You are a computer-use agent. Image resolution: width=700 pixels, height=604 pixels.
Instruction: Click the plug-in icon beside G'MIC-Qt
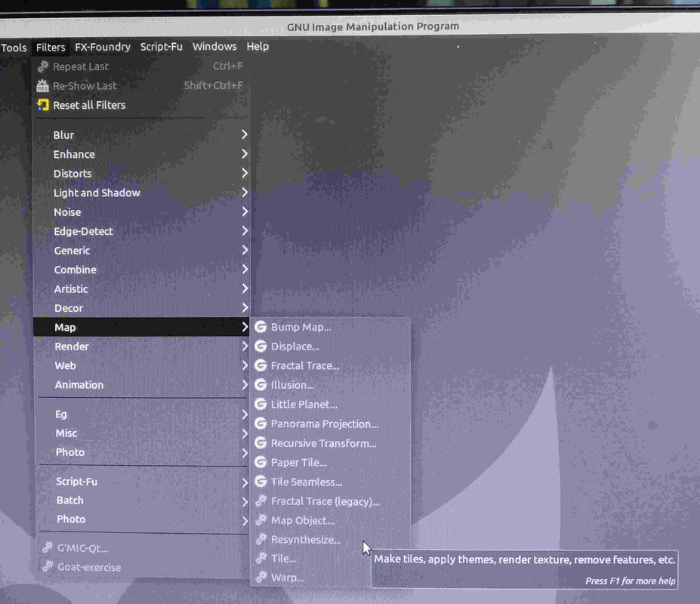[x=48, y=547]
